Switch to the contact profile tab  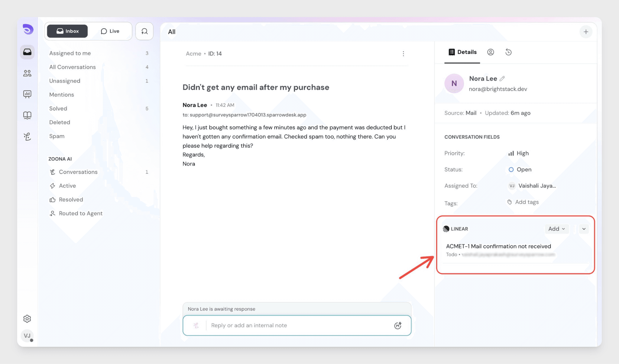point(491,52)
